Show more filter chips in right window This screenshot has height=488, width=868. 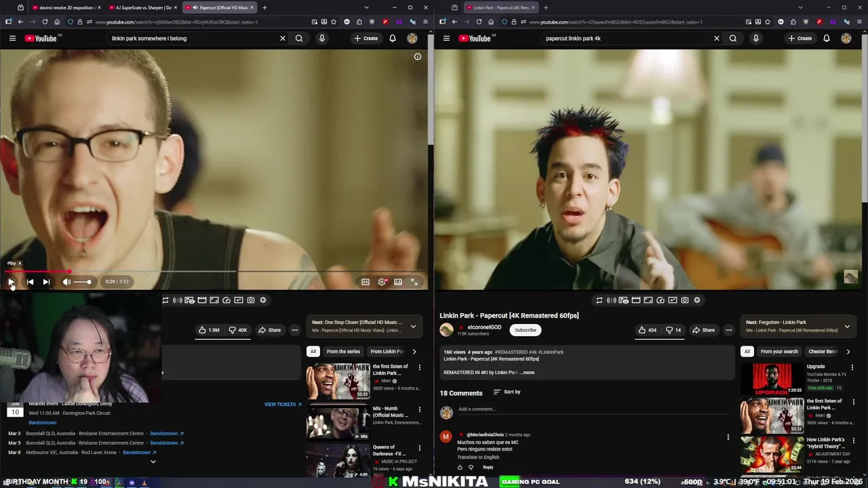pyautogui.click(x=848, y=352)
